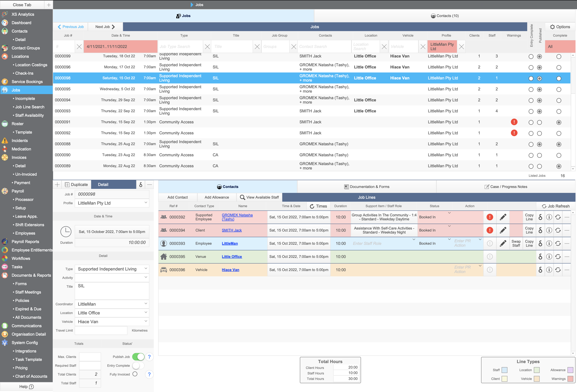Open the Type dropdown Supported Independent Living
The image size is (577, 392).
(x=112, y=269)
